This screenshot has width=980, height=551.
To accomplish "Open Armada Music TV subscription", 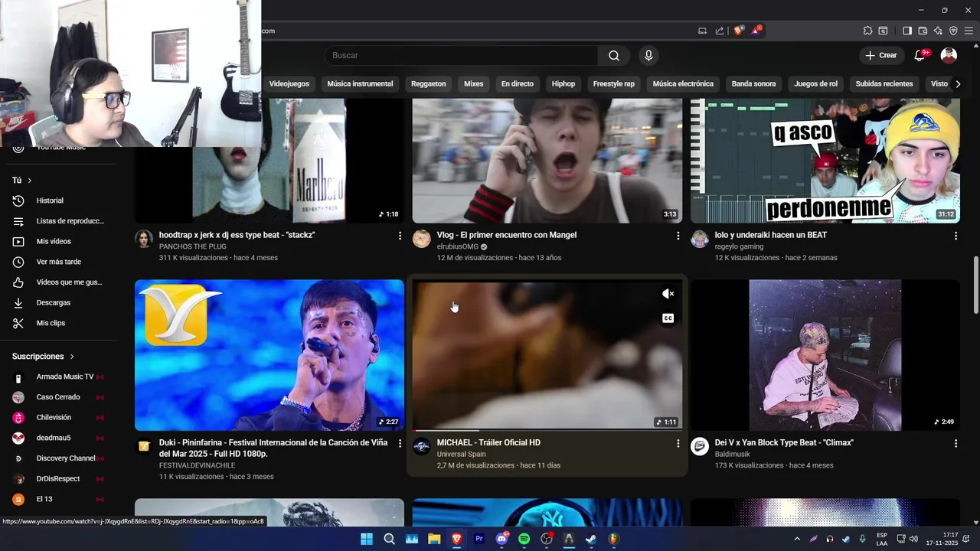I will pos(61,377).
